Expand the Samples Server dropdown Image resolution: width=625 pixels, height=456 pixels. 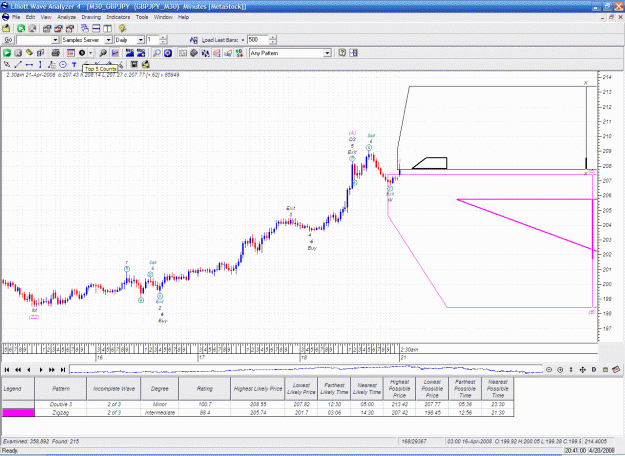click(x=108, y=40)
